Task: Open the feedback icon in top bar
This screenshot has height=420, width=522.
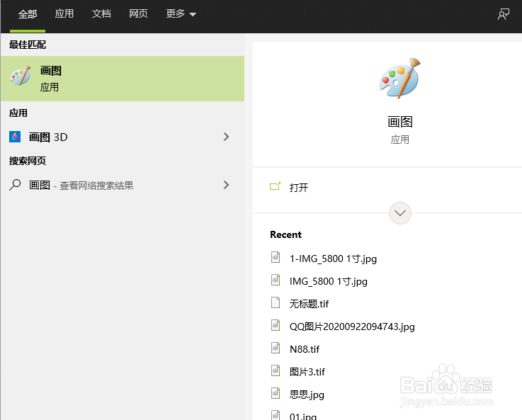Action: coord(504,14)
